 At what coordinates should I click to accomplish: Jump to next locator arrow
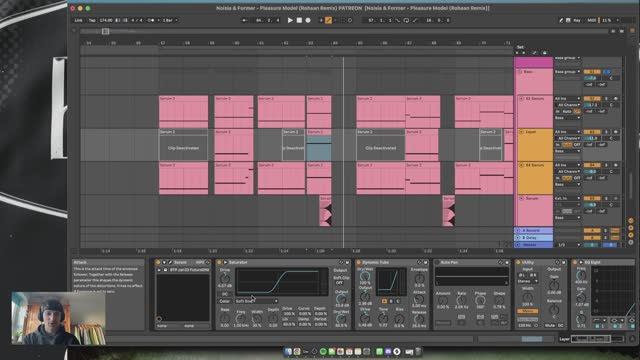(x=524, y=53)
